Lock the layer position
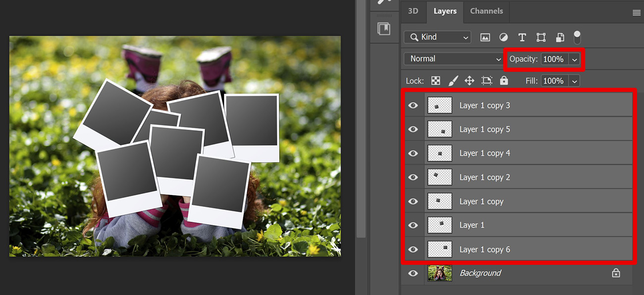This screenshot has height=295, width=644. coord(469,80)
